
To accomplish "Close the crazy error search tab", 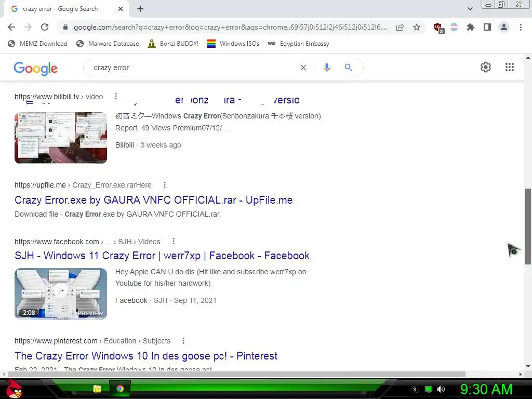I will (x=121, y=9).
